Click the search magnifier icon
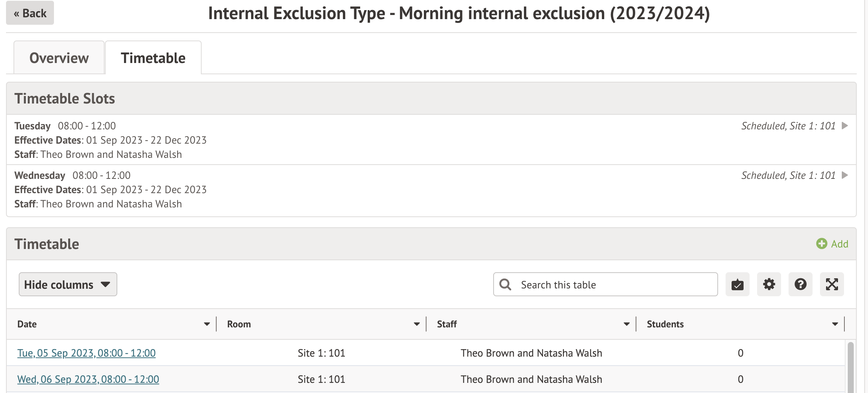Image resolution: width=868 pixels, height=393 pixels. pos(505,285)
